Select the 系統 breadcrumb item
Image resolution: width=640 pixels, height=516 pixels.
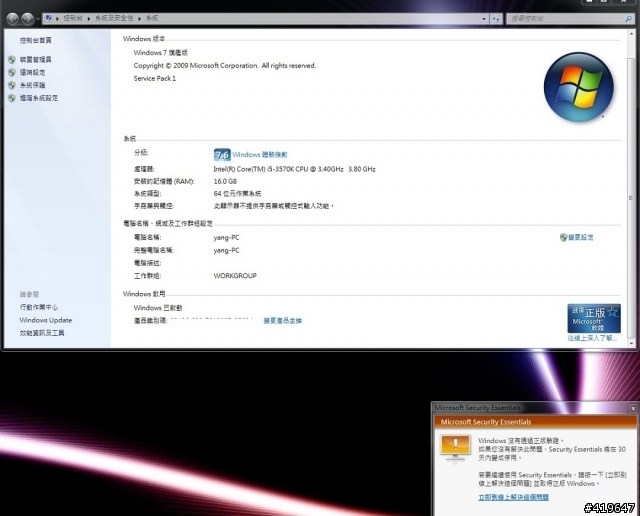[x=152, y=18]
